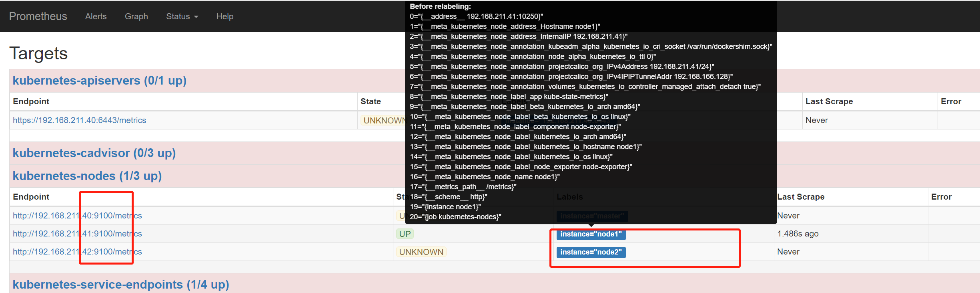This screenshot has height=293, width=980.
Task: Click Error header in nodes table
Action: (x=941, y=197)
